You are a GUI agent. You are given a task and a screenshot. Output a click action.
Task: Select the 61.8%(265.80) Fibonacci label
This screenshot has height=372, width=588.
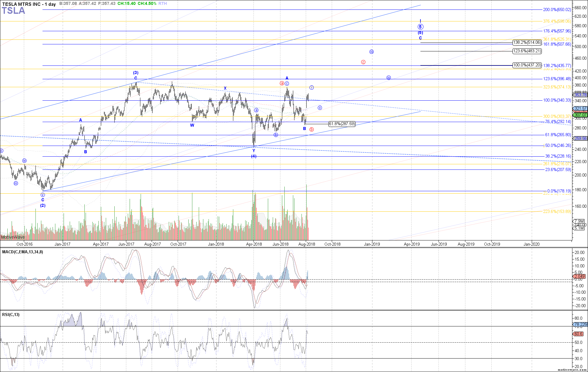pos(558,135)
